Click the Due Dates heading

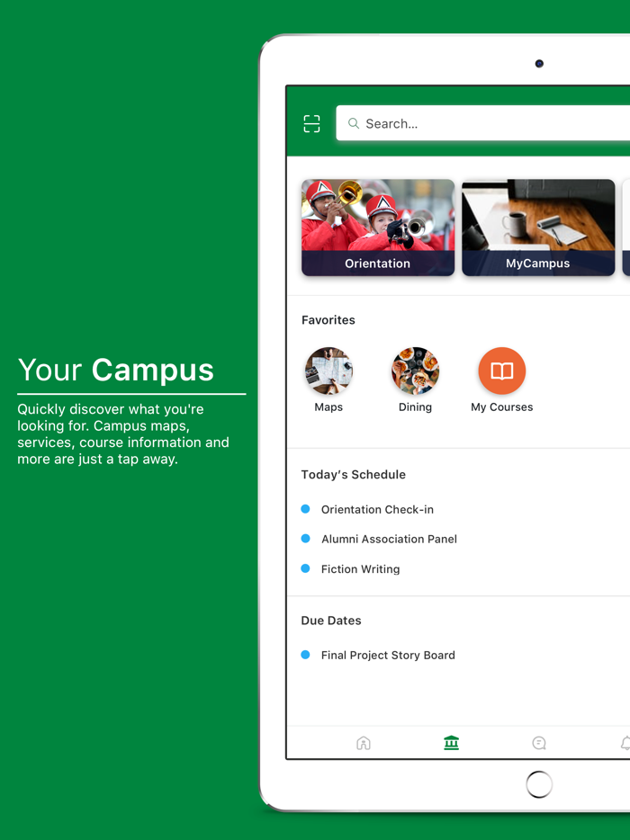(331, 621)
